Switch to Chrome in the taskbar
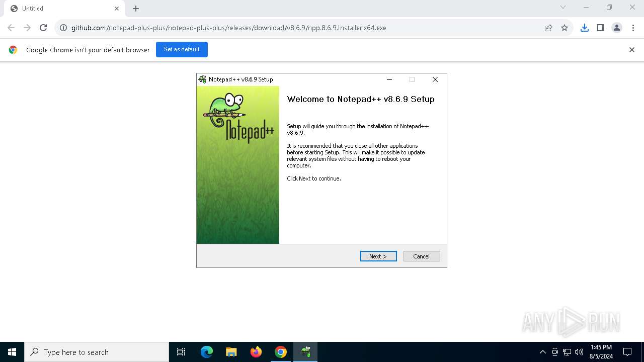 pos(281,352)
